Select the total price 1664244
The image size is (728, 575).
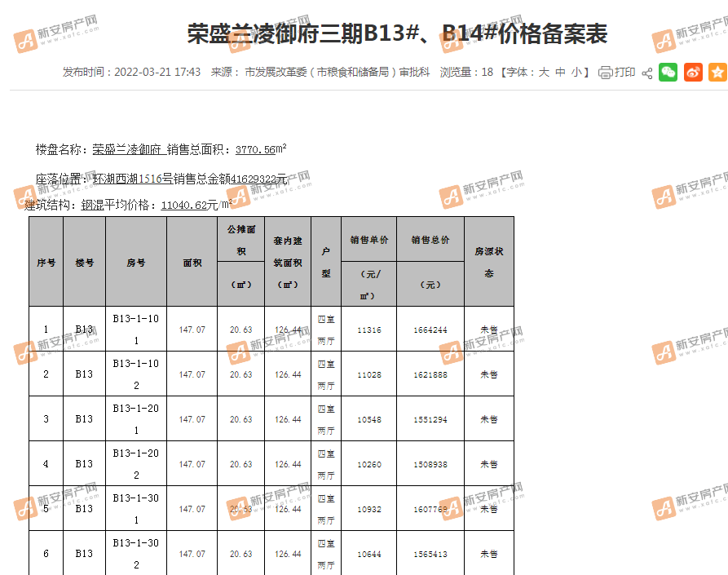430,330
